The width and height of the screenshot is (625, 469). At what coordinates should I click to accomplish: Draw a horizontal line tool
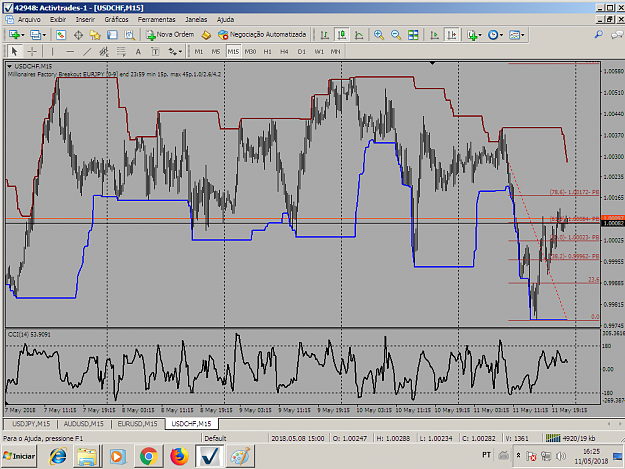coord(70,51)
